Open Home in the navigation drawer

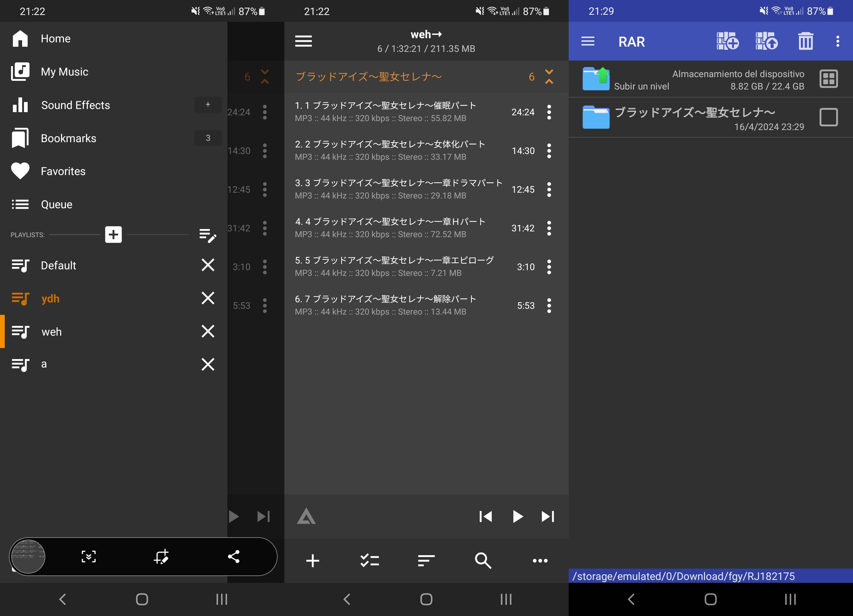pyautogui.click(x=113, y=38)
